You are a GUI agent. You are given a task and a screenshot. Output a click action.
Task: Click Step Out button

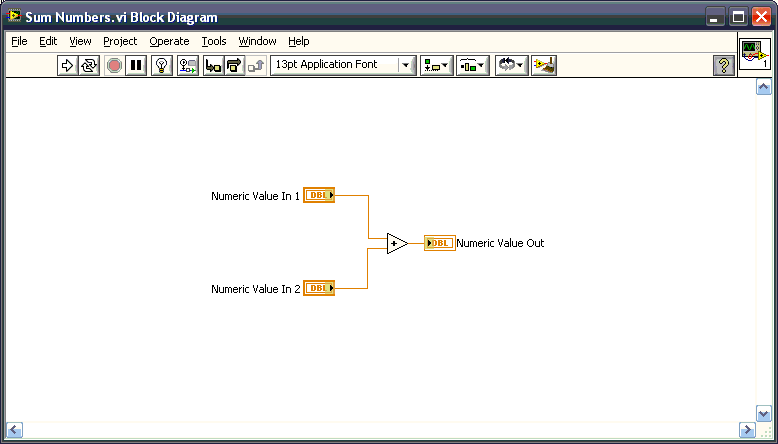point(256,65)
